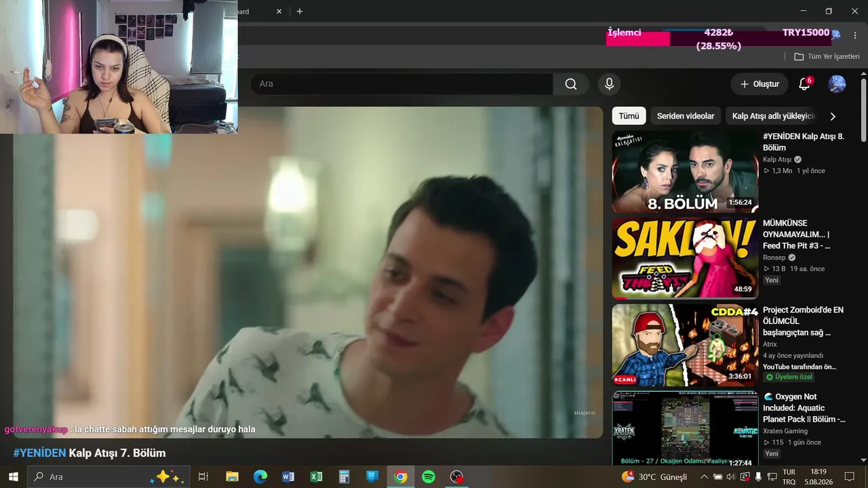Open the Chrome three-dot menu
Image resolution: width=868 pixels, height=488 pixels.
click(x=854, y=35)
